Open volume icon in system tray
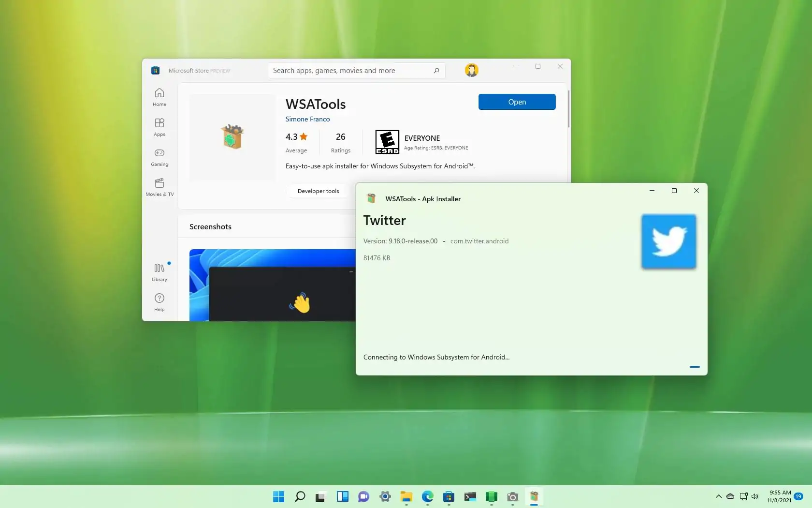Image resolution: width=812 pixels, height=508 pixels. pos(755,496)
